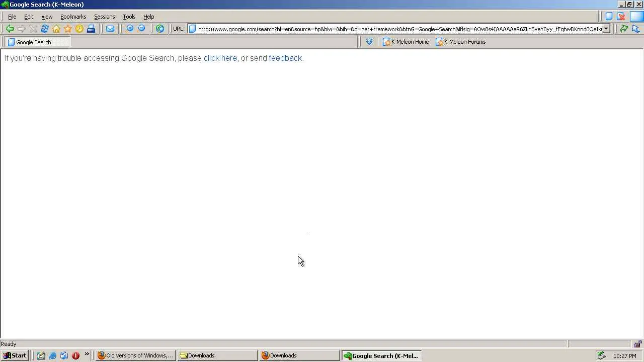Close the current tab with red X page icon

tap(621, 17)
